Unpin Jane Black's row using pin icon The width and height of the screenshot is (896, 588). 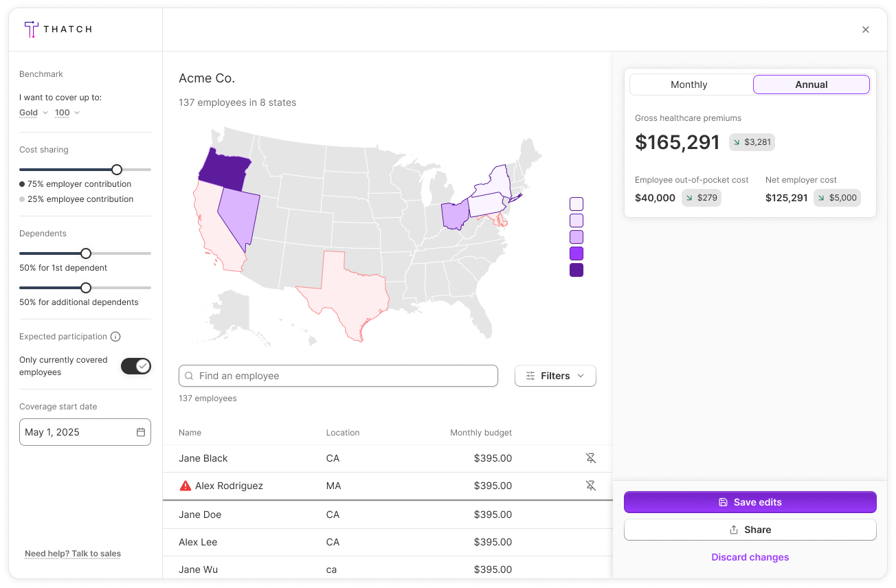point(590,458)
